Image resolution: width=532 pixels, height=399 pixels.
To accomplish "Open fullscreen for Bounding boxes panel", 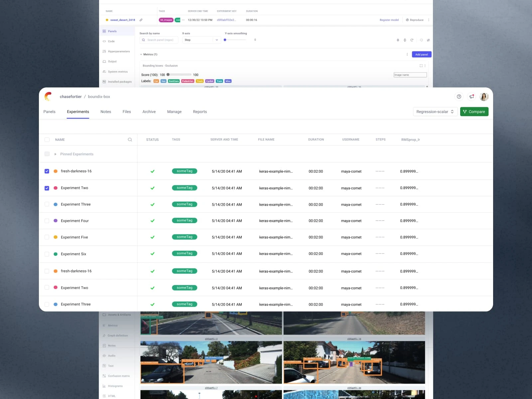I will [x=421, y=66].
